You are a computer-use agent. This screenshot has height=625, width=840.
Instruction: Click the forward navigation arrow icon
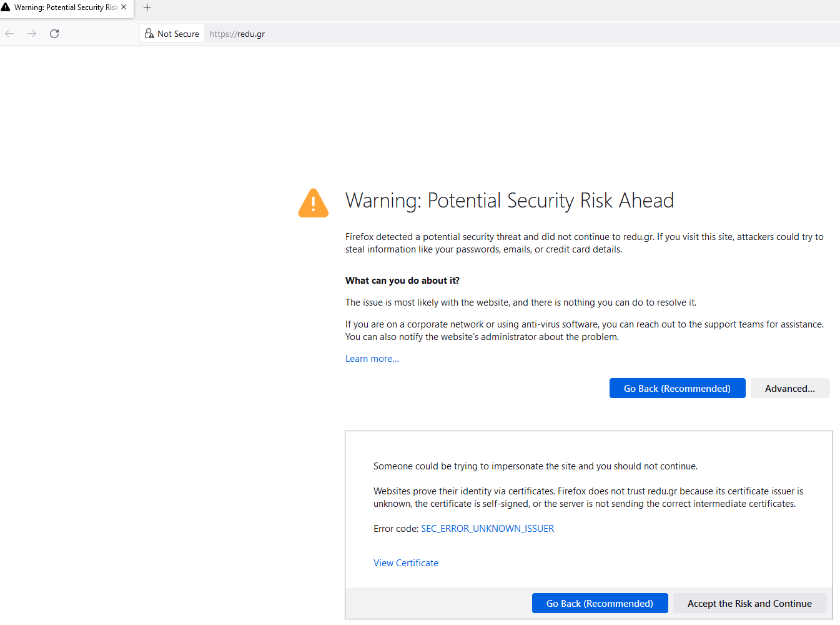click(x=32, y=34)
